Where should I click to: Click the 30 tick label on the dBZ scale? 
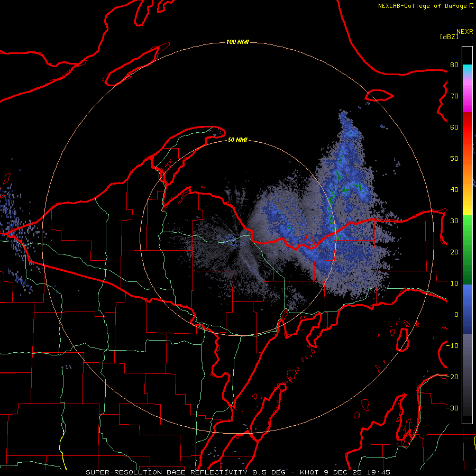point(454,221)
